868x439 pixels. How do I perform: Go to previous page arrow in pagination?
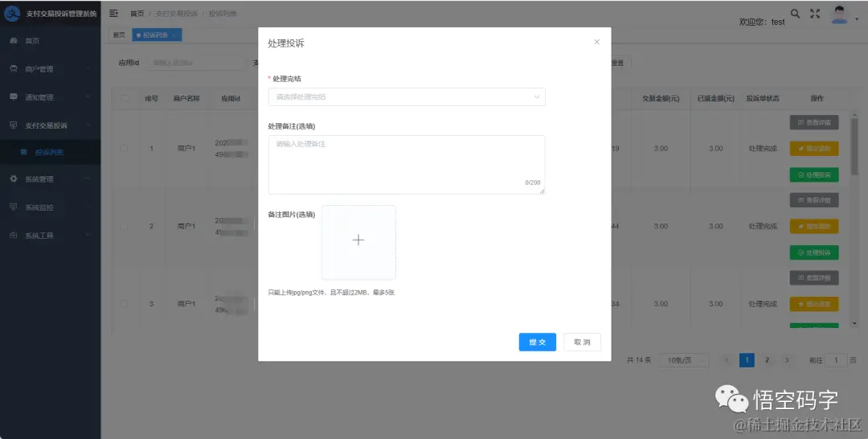(727, 360)
